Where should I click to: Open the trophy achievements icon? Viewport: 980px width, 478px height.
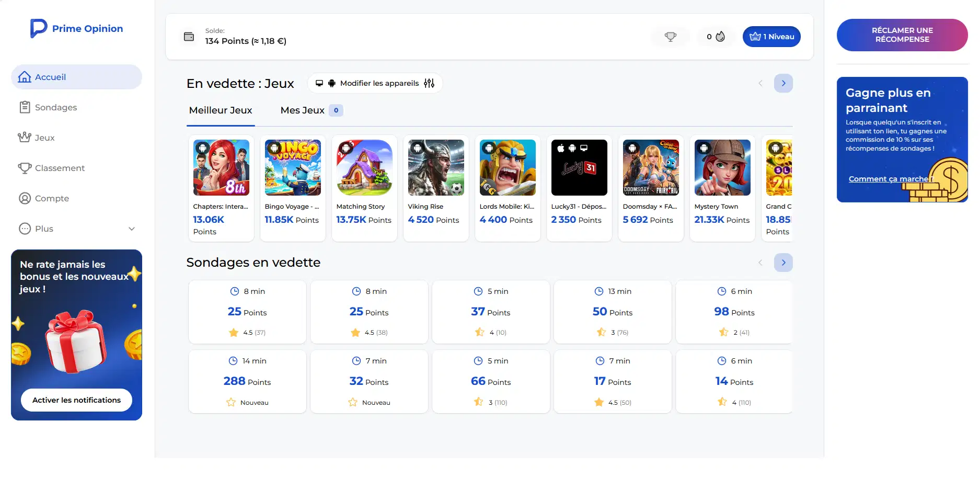[671, 37]
